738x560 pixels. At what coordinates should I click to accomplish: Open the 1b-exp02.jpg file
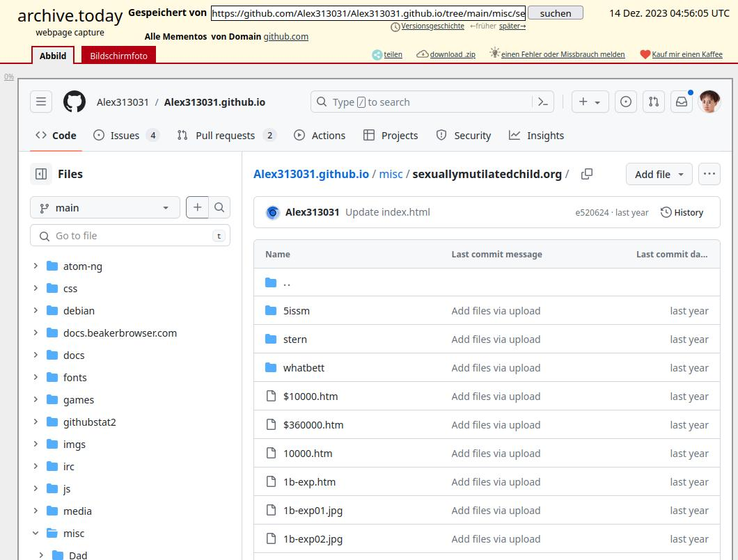click(313, 539)
